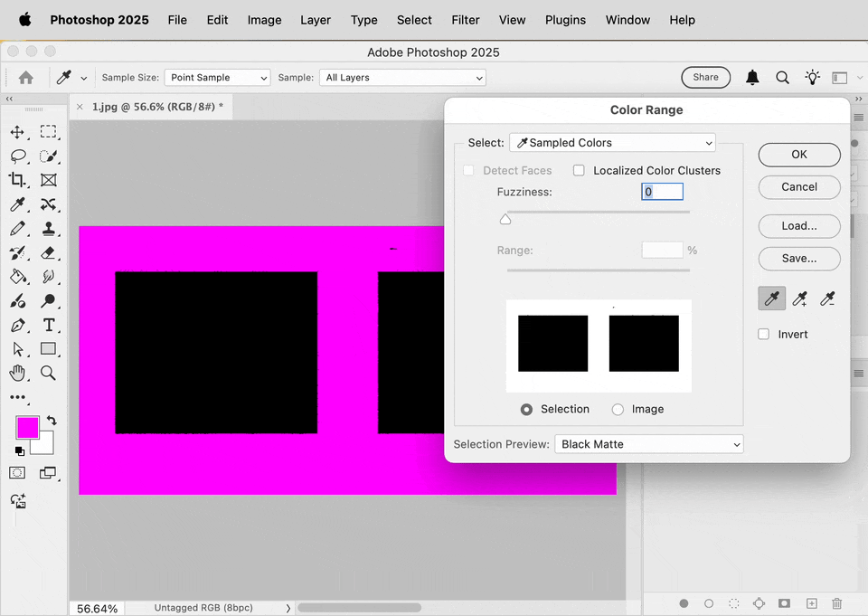Image resolution: width=868 pixels, height=616 pixels.
Task: Choose the Add to Sample eyedropper
Action: coord(799,299)
